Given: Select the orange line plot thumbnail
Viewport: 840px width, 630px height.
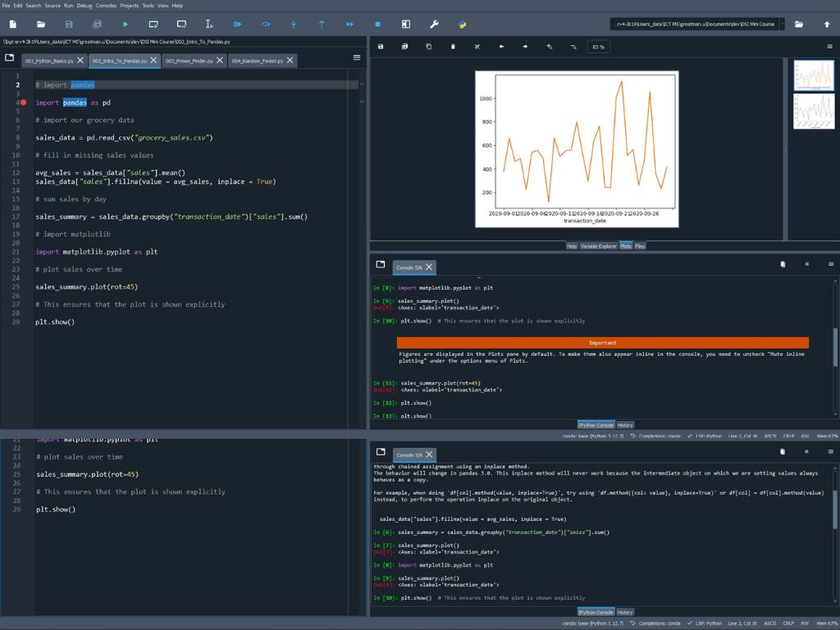Looking at the screenshot, I should pos(814,75).
